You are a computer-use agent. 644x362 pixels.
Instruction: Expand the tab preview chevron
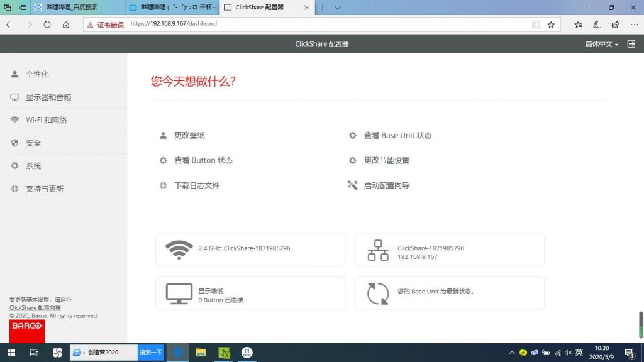pyautogui.click(x=338, y=8)
